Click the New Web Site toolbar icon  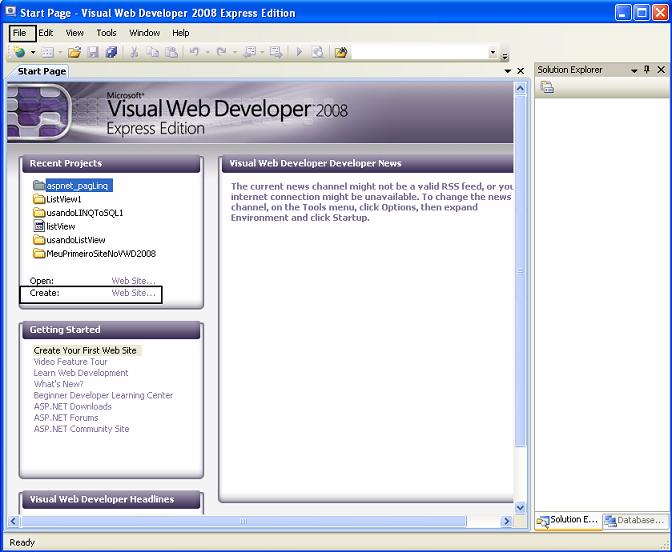[x=19, y=52]
